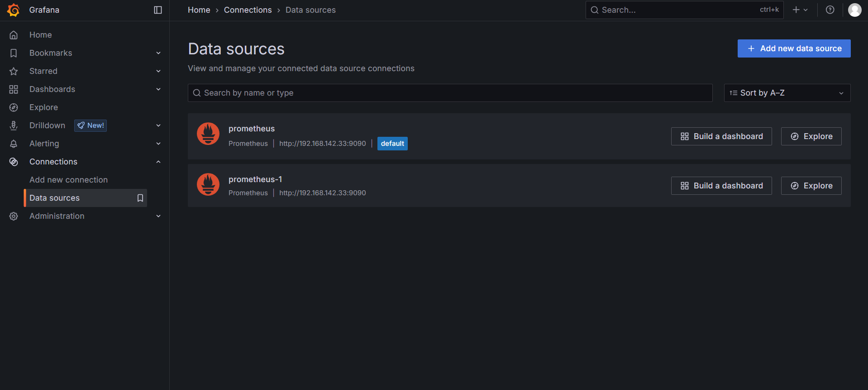The height and width of the screenshot is (390, 868).
Task: Build a dashboard for prometheus-1
Action: 721,186
